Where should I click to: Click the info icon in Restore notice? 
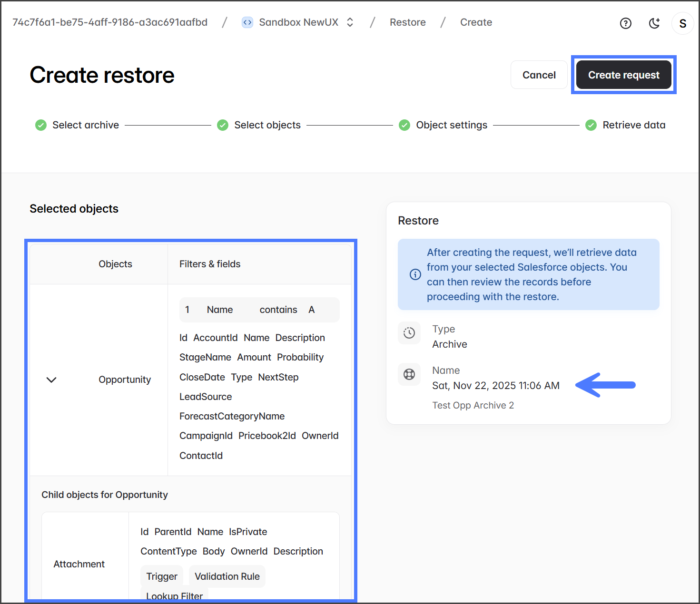[x=415, y=274]
